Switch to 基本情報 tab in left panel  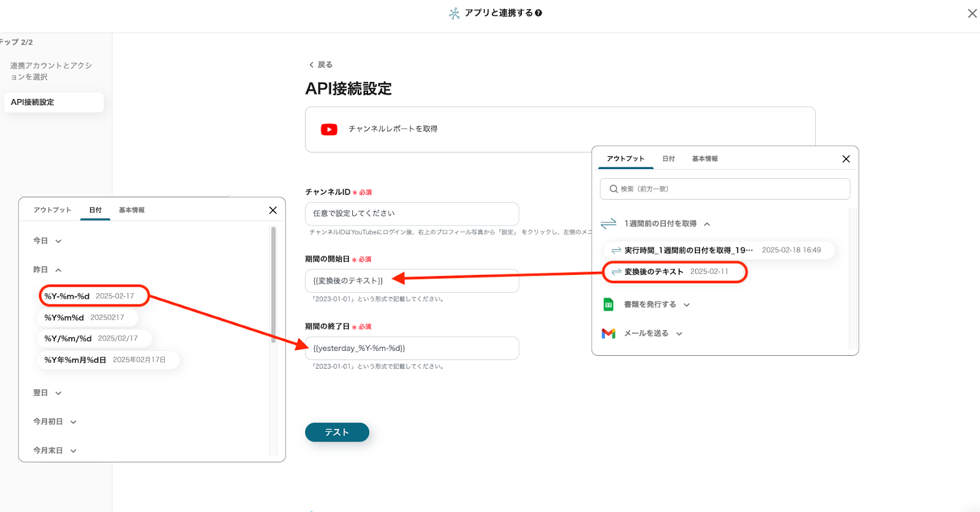[x=132, y=210]
